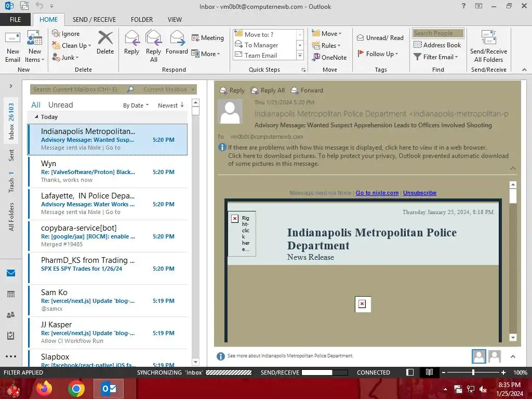Create a New Email
This screenshot has width=532, height=399.
[12, 47]
